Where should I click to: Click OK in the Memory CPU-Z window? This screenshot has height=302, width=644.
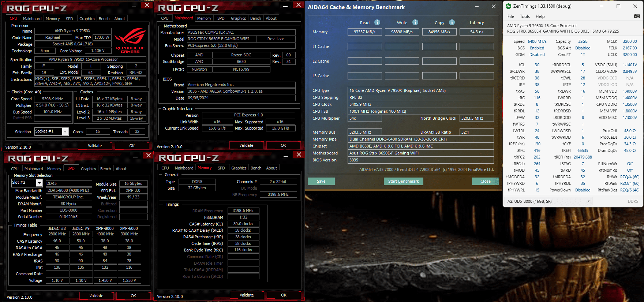coord(284,295)
